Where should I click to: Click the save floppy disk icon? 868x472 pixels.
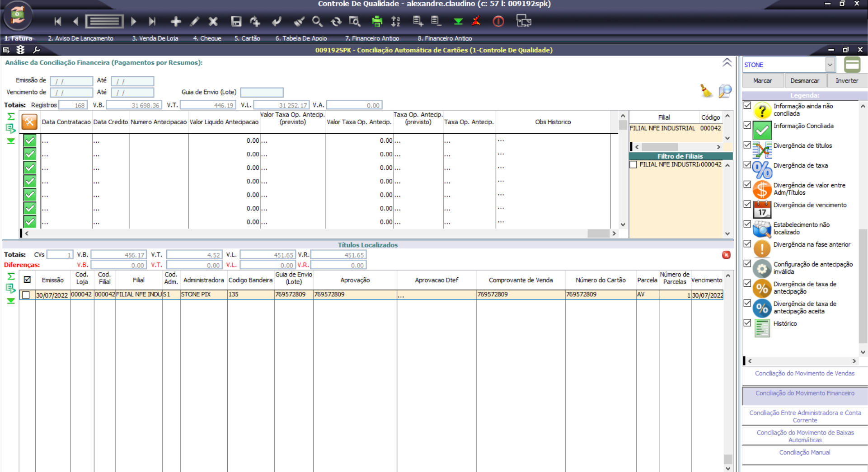click(236, 21)
